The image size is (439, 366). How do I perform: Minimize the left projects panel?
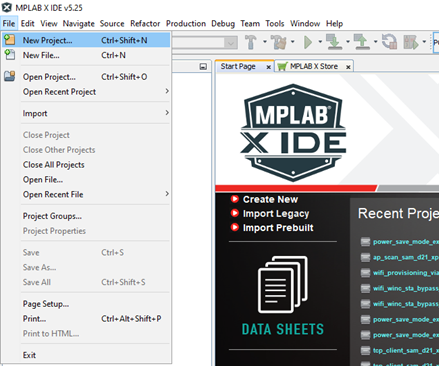pos(203,66)
